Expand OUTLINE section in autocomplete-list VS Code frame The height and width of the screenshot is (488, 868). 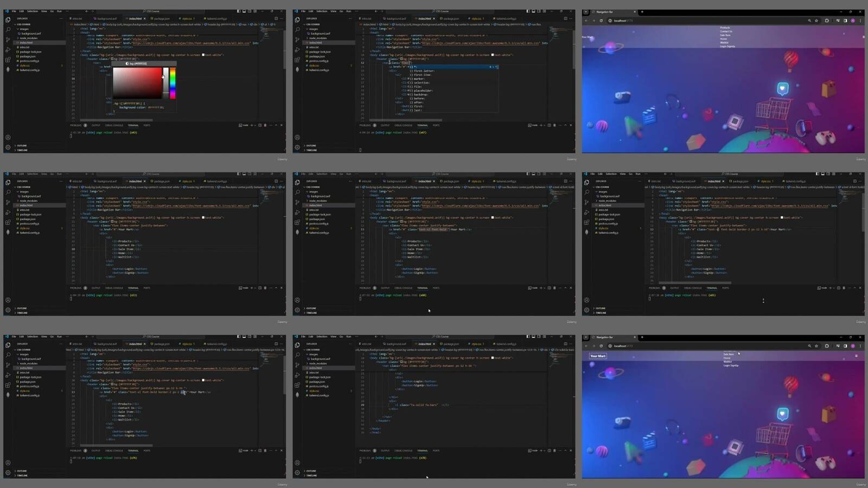click(310, 145)
